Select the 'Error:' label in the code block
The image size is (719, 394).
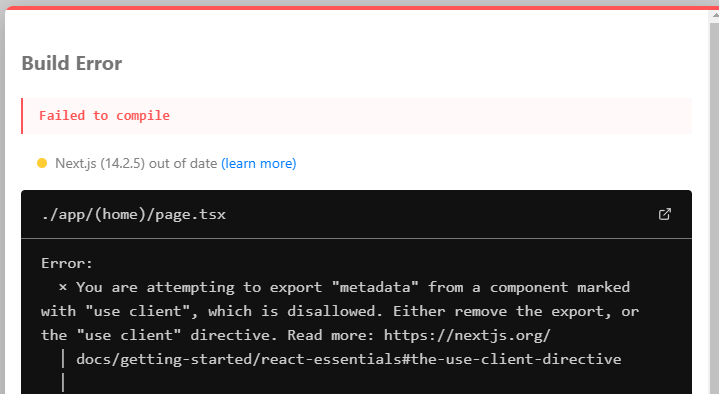click(67, 263)
